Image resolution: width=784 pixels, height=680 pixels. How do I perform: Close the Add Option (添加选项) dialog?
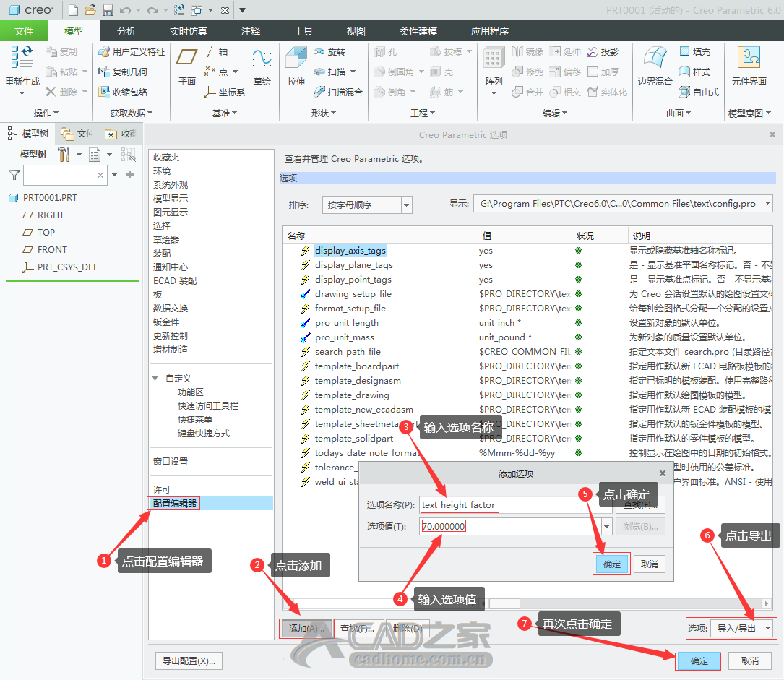pos(663,473)
